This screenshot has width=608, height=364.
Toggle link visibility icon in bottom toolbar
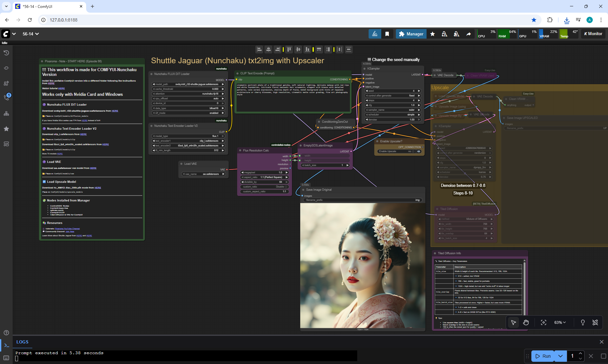[x=595, y=322]
